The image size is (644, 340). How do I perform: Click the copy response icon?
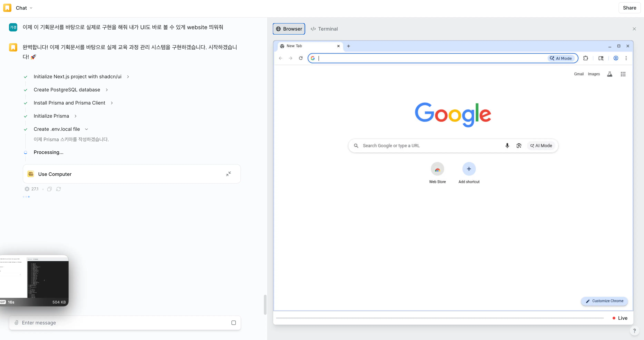click(x=50, y=189)
